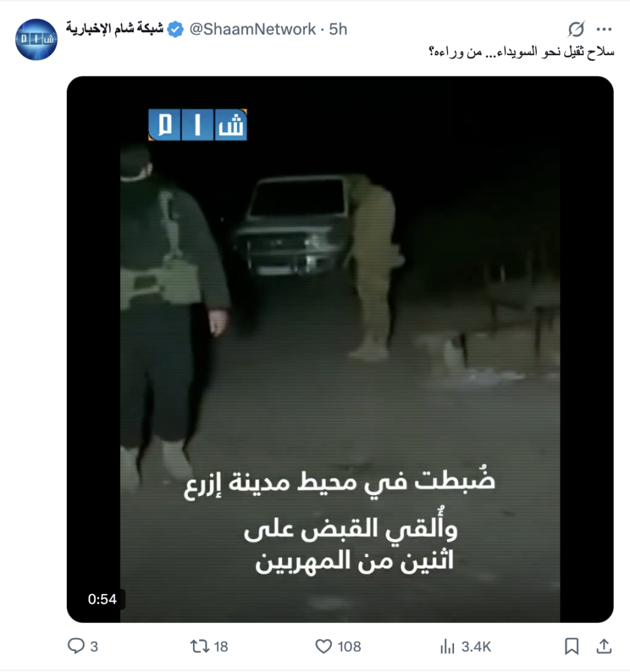The height and width of the screenshot is (672, 630).
Task: Click the شام logo watermark in video
Action: 198,125
